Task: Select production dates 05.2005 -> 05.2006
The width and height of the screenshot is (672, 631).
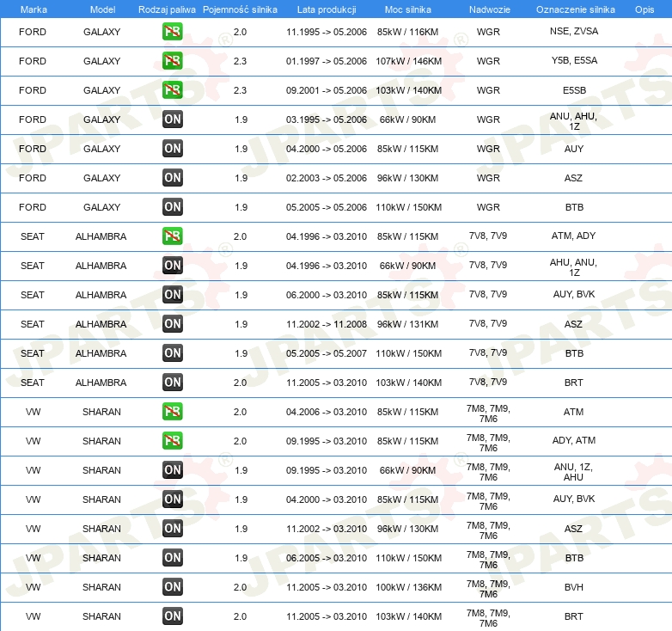Action: coord(327,207)
